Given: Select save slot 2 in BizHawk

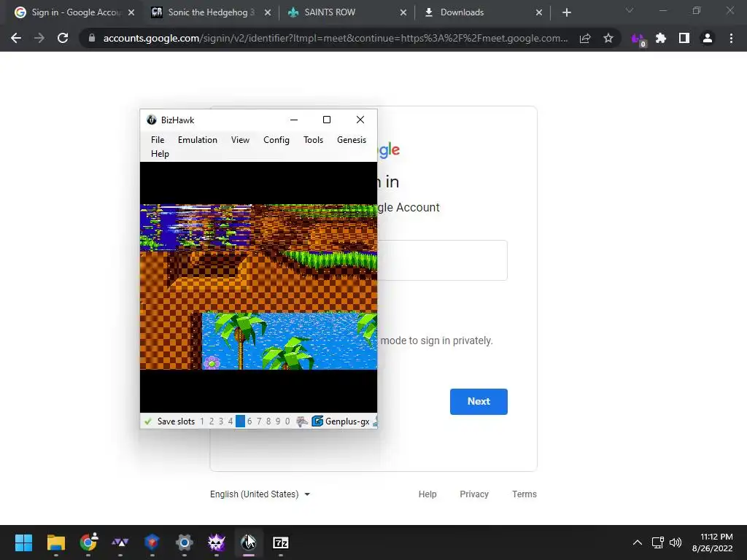Looking at the screenshot, I should pos(212,421).
